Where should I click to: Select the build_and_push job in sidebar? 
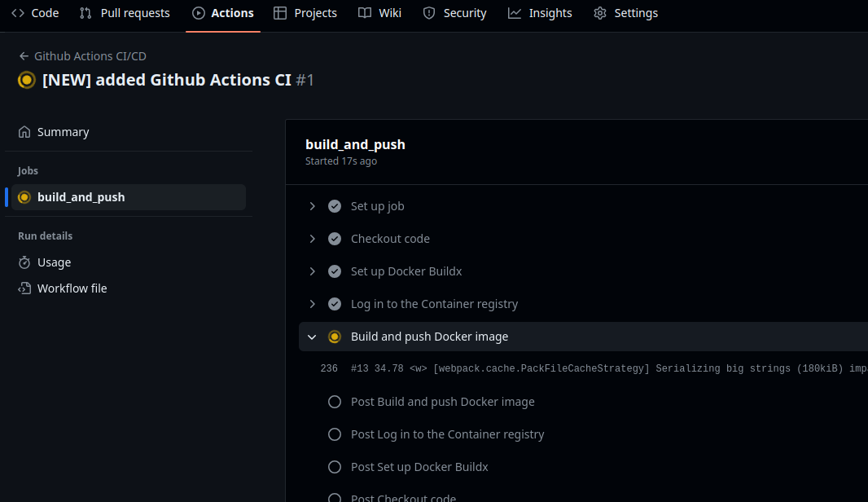pos(129,197)
